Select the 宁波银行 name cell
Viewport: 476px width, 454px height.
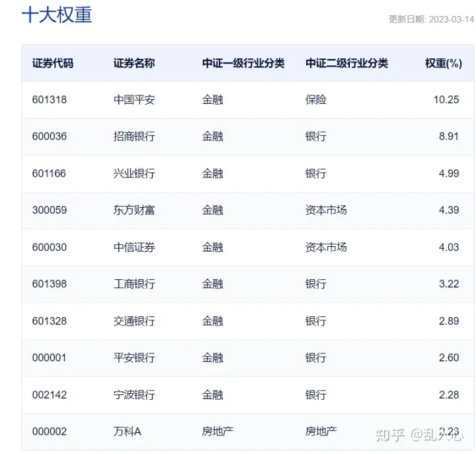click(134, 395)
